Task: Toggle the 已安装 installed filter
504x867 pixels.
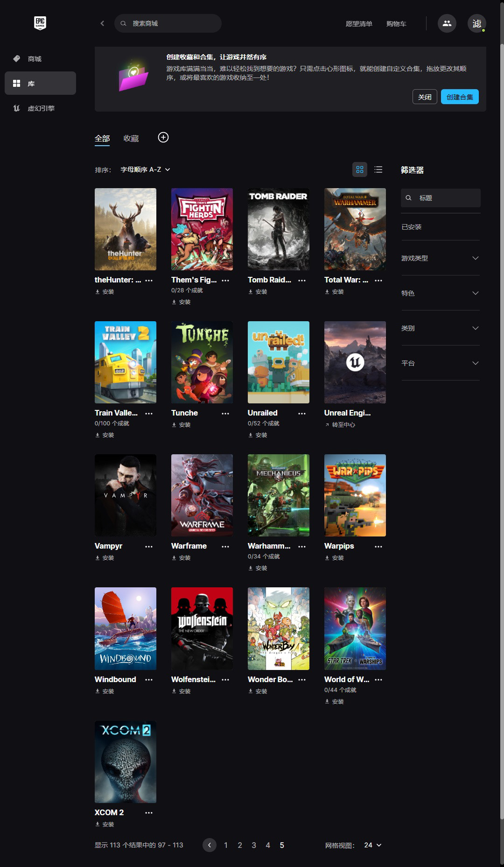Action: 411,227
